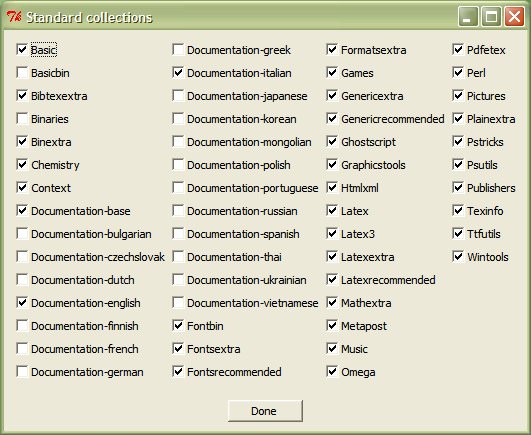Enable Documentation-japanese

[178, 95]
